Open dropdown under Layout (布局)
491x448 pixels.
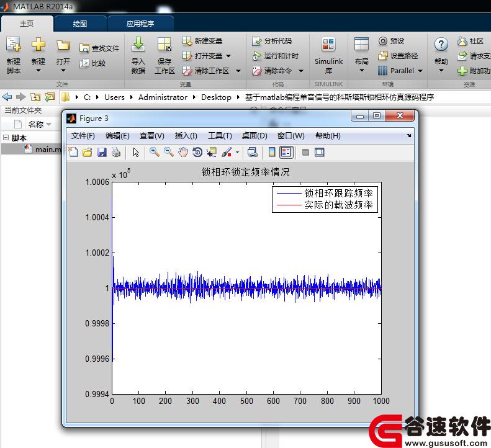pyautogui.click(x=362, y=71)
